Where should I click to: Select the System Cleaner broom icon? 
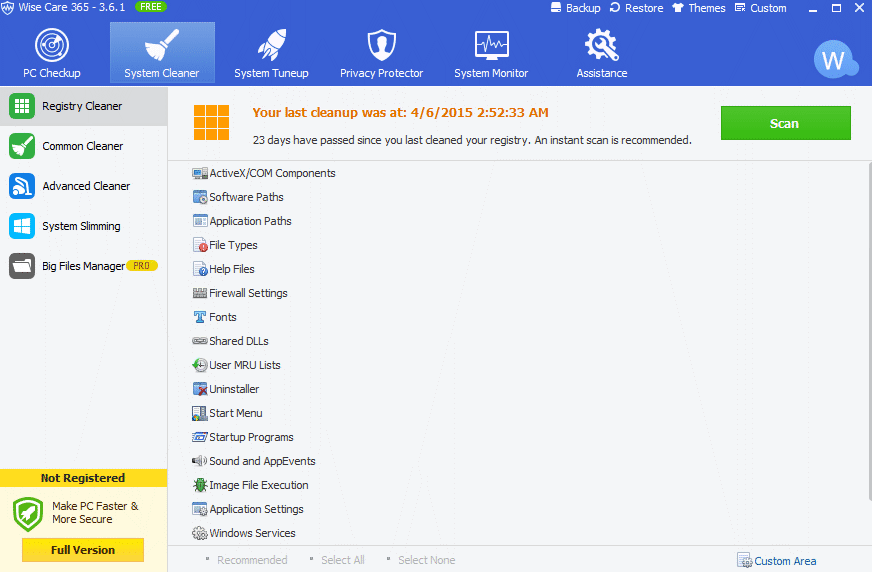162,44
